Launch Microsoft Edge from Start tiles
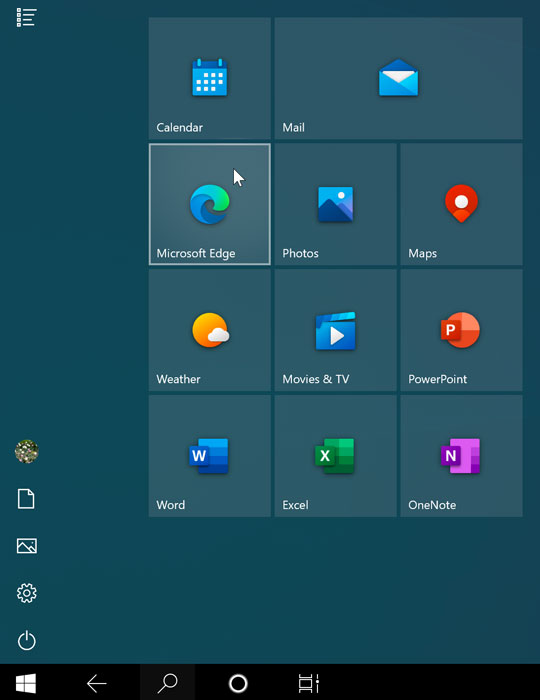Viewport: 540px width, 700px height. [x=210, y=204]
